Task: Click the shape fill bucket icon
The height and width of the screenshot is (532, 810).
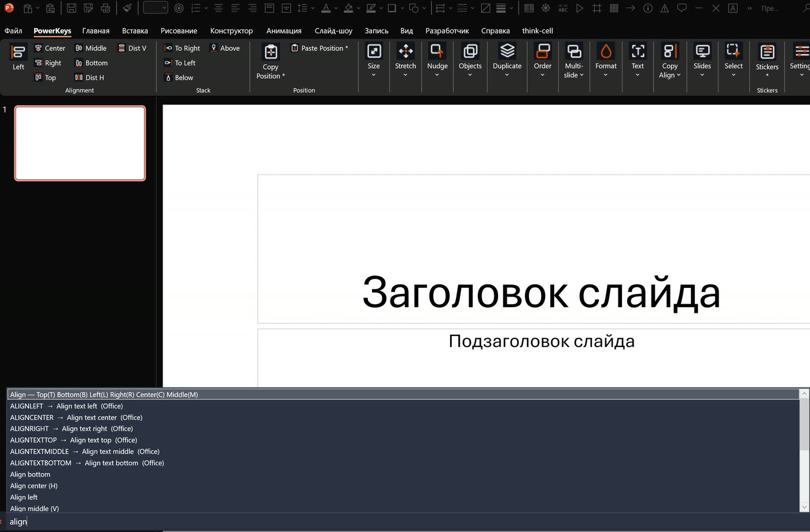Action: pyautogui.click(x=348, y=8)
